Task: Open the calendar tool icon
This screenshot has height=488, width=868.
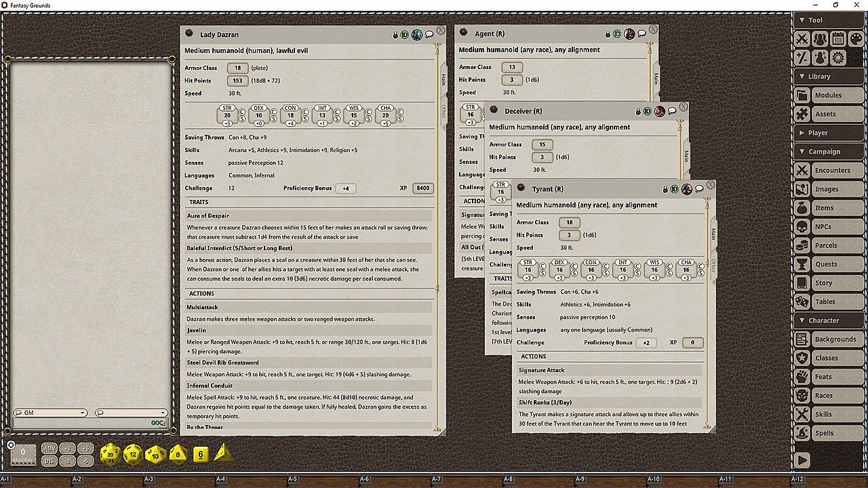Action: pos(838,39)
